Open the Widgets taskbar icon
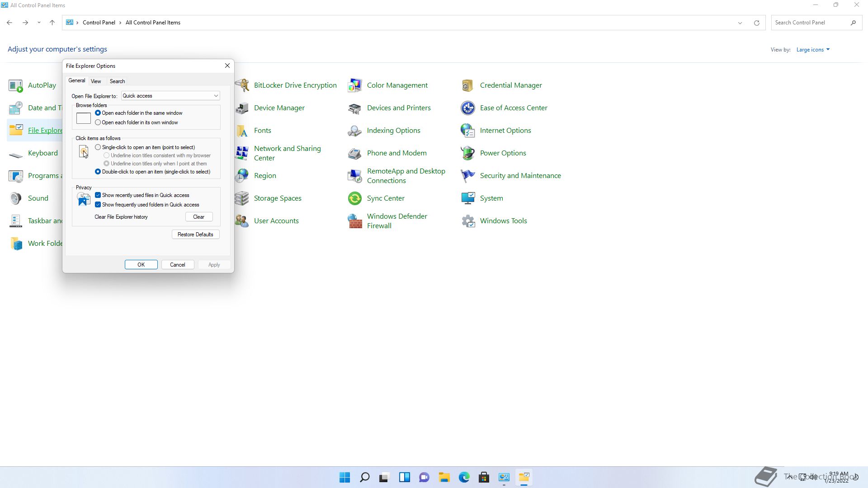 (404, 478)
